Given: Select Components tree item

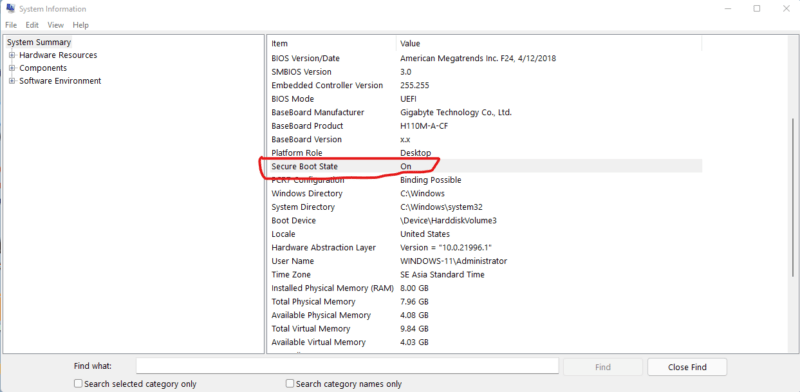Looking at the screenshot, I should [x=43, y=68].
